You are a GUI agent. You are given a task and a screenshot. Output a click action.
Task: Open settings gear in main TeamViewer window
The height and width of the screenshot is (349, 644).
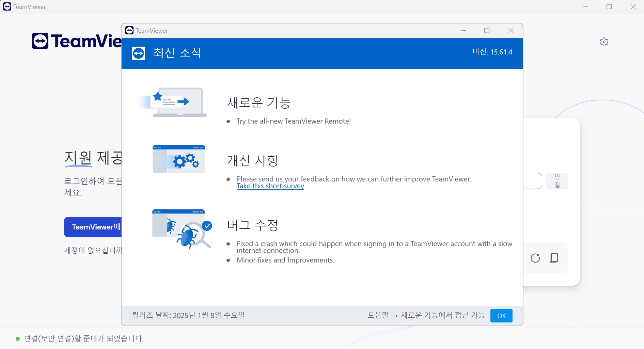[604, 42]
